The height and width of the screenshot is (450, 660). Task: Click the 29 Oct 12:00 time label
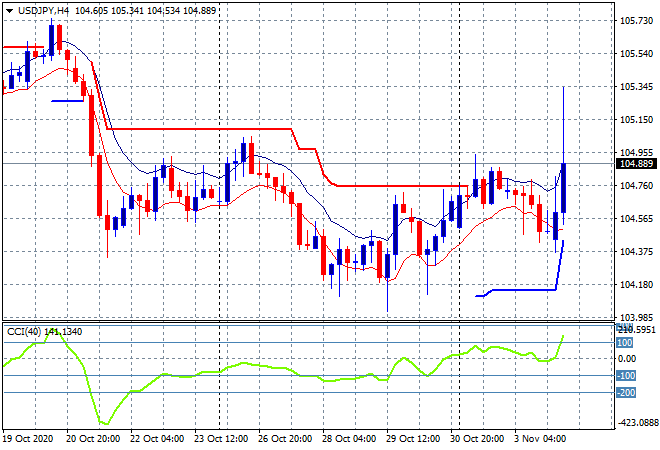click(x=413, y=439)
